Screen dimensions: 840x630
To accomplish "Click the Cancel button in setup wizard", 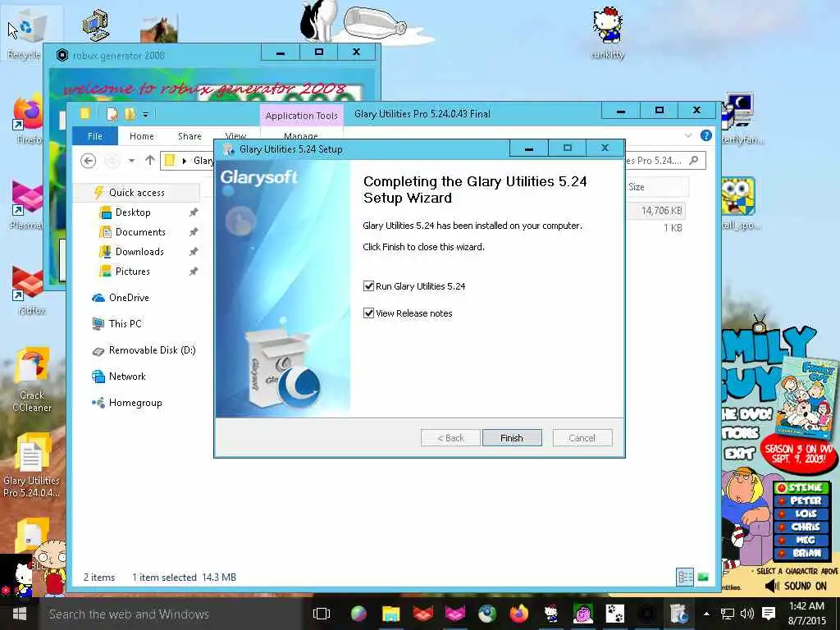I will pyautogui.click(x=582, y=438).
